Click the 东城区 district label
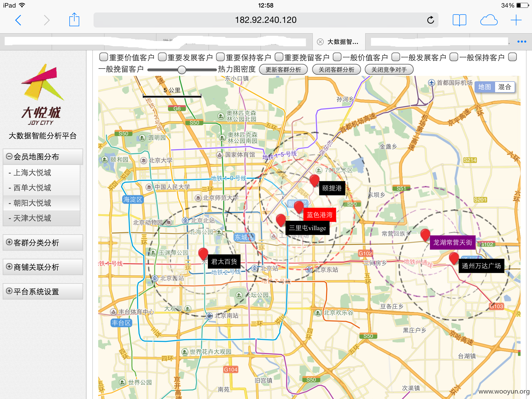Screen dimensions: 532x399 (x=244, y=237)
